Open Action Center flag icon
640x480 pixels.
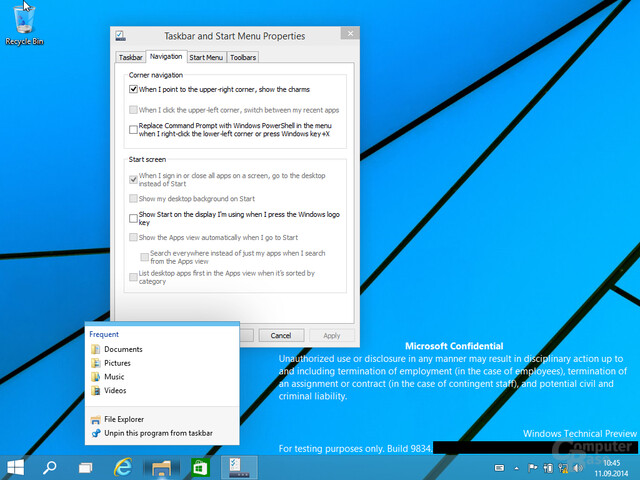tap(532, 468)
